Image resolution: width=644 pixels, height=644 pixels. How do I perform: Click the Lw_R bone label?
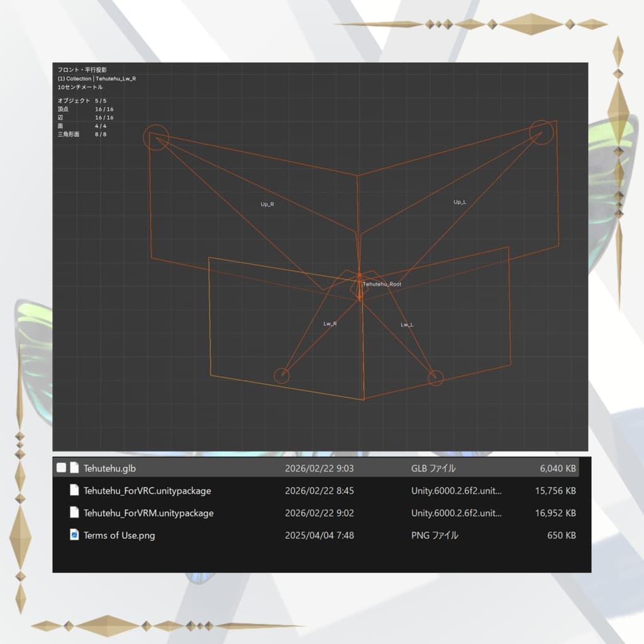[x=330, y=324]
